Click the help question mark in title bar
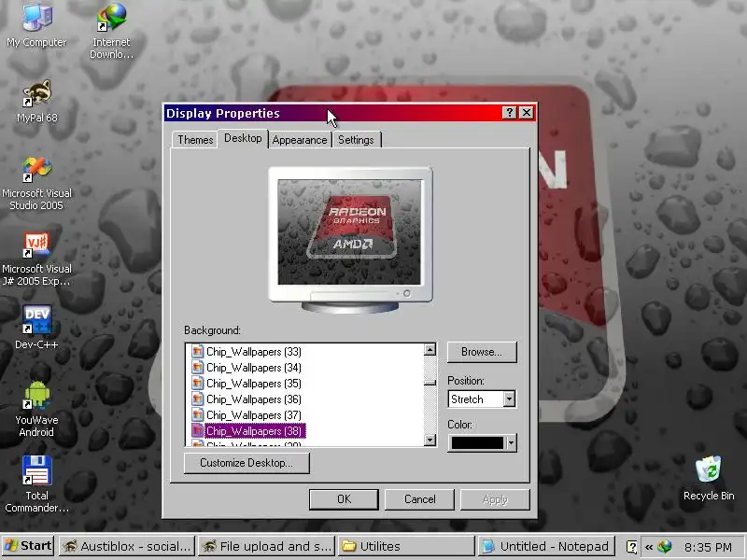 tap(509, 112)
